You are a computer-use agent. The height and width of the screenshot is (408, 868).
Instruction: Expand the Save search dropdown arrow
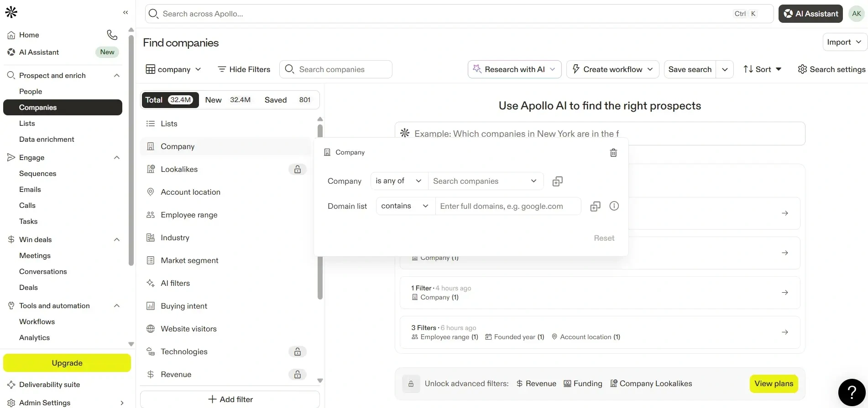[725, 69]
